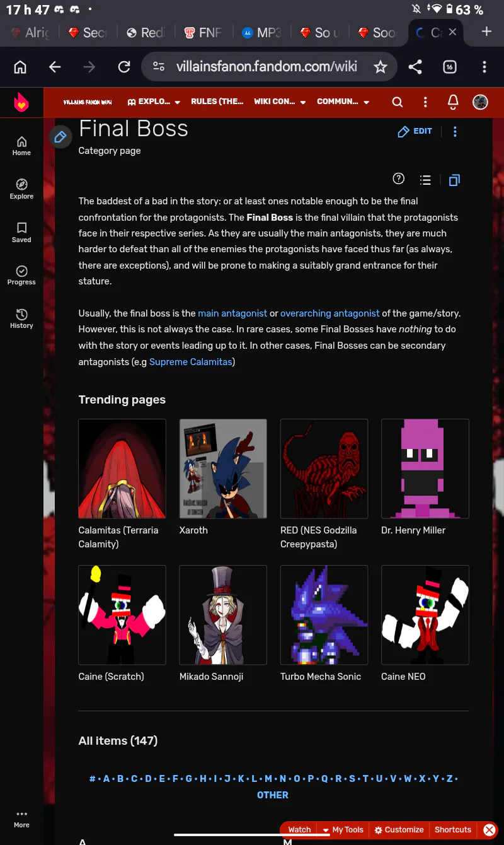
Task: Follow the Supreme Calamitas link
Action: tap(191, 362)
